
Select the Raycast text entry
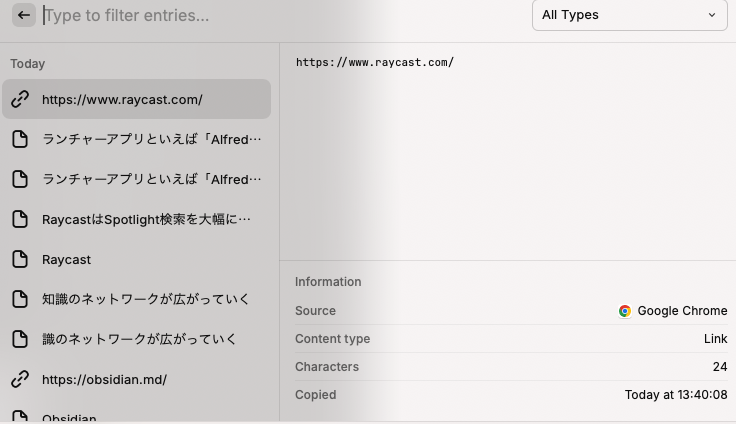[x=137, y=259]
